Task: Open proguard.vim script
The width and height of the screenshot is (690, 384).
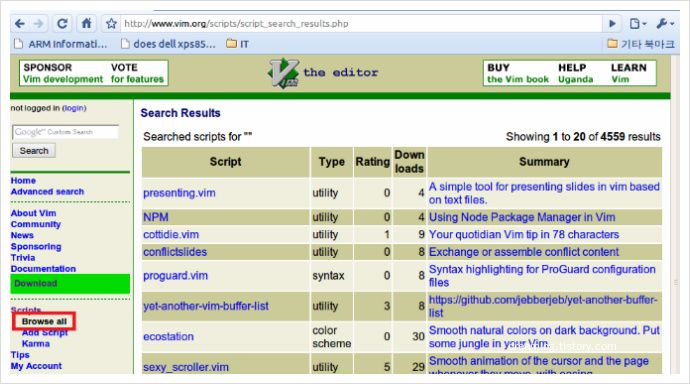Action: click(175, 276)
